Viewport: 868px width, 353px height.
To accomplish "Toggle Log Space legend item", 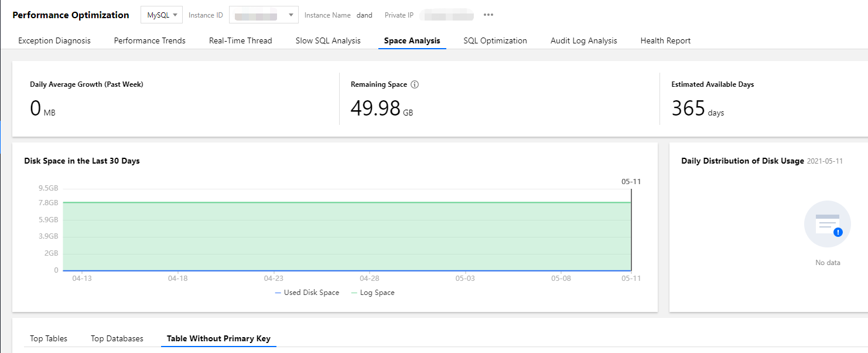I will [373, 293].
